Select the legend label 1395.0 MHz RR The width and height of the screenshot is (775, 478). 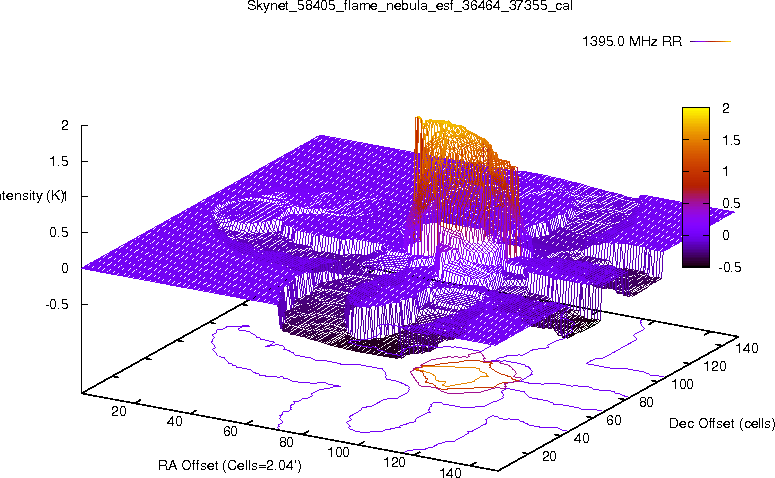point(632,42)
